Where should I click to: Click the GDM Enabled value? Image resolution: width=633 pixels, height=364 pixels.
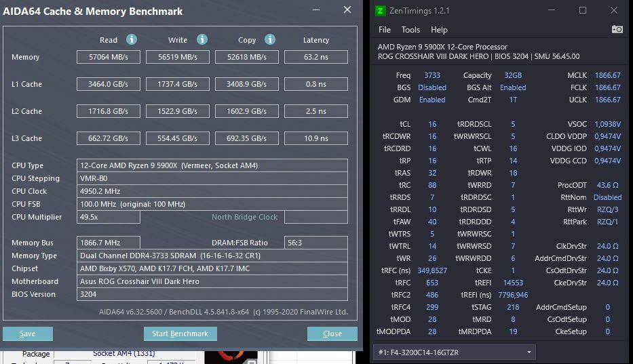432,100
